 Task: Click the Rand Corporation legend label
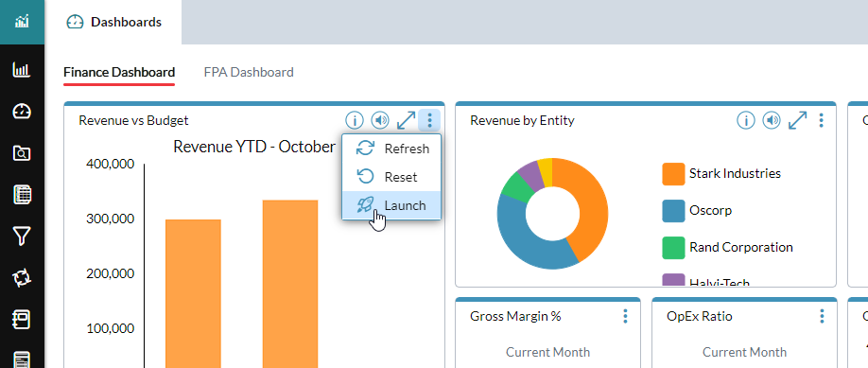pyautogui.click(x=741, y=247)
